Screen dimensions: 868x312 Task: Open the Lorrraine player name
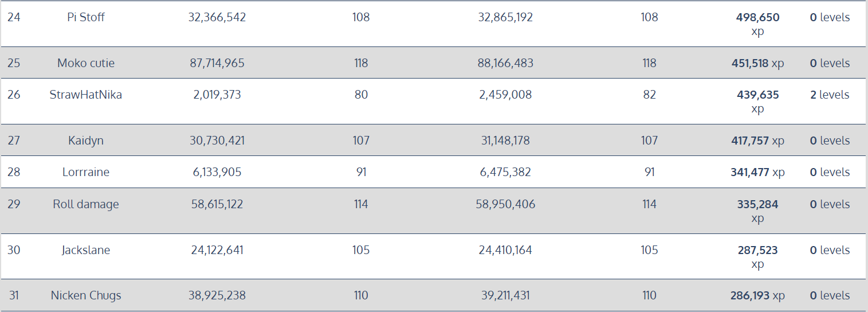[86, 172]
